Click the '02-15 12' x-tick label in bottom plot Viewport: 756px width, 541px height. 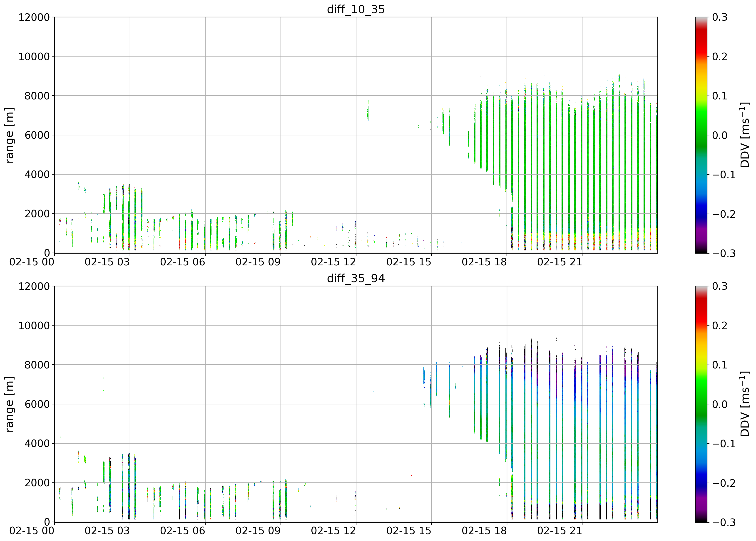point(333,531)
